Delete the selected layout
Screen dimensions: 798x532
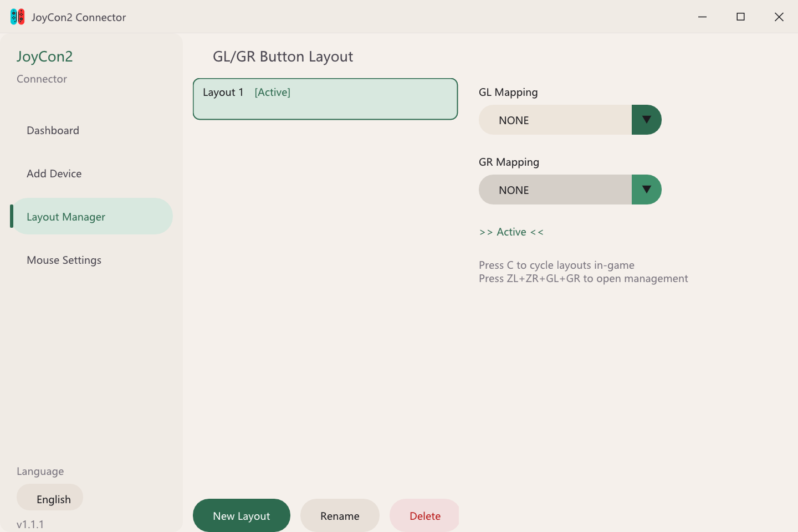pos(424,515)
